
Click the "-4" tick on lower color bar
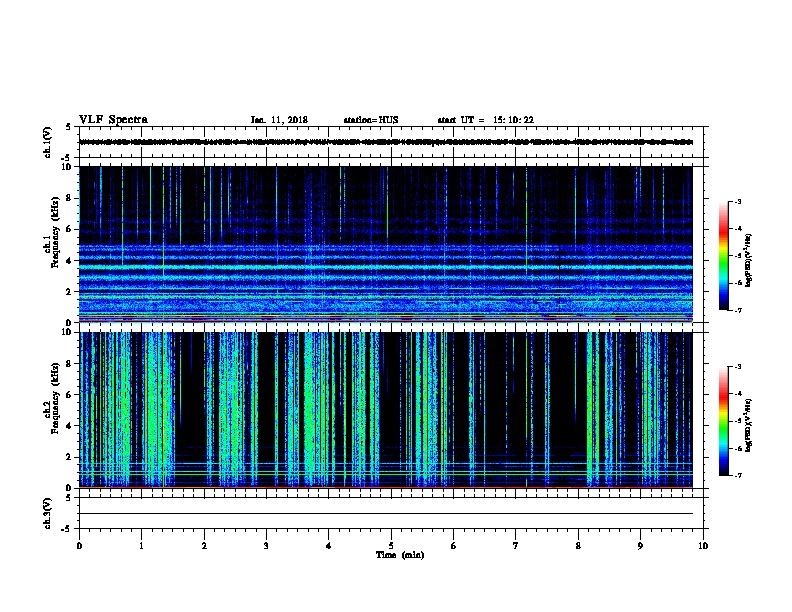738,394
